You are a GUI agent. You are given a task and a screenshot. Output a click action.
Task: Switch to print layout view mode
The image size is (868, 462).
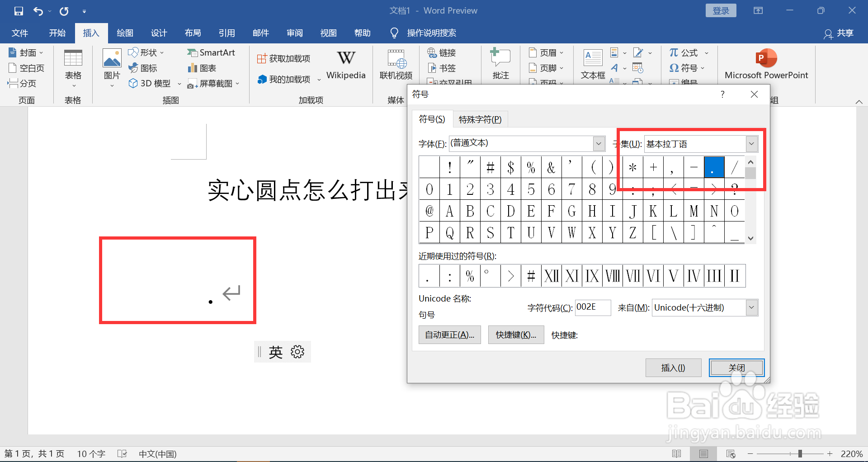pos(704,453)
